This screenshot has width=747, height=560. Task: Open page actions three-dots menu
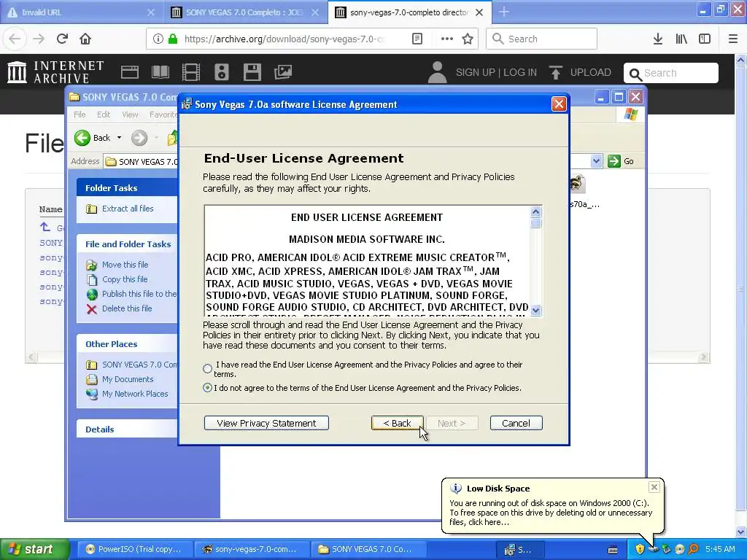click(x=447, y=39)
